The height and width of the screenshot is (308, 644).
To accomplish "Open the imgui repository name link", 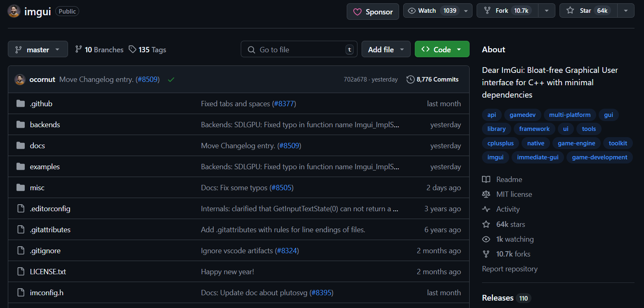I will pyautogui.click(x=38, y=11).
